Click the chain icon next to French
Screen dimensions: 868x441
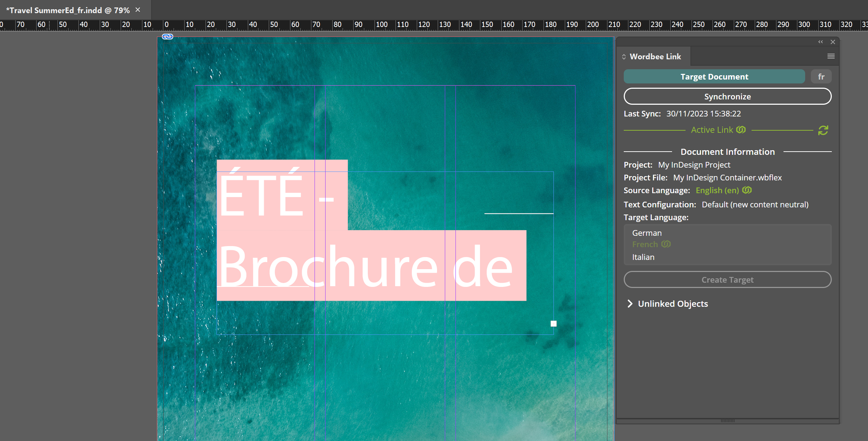[666, 244]
